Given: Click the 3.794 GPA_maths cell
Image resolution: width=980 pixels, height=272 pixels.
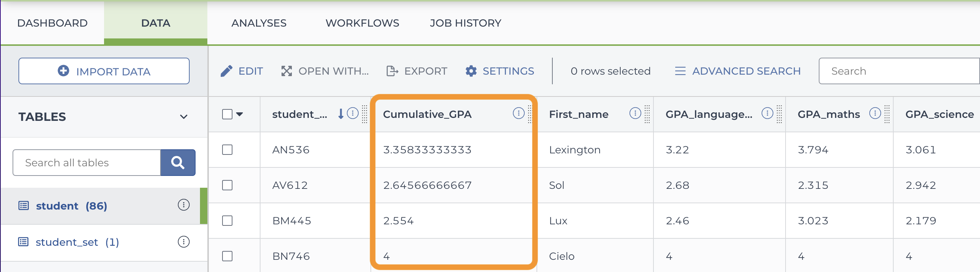Looking at the screenshot, I should (812, 150).
